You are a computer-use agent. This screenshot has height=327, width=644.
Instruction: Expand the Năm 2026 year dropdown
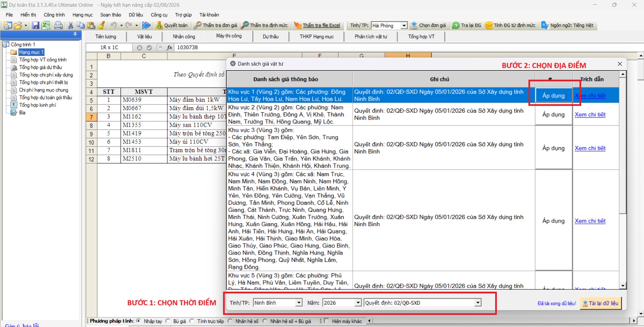tap(358, 303)
